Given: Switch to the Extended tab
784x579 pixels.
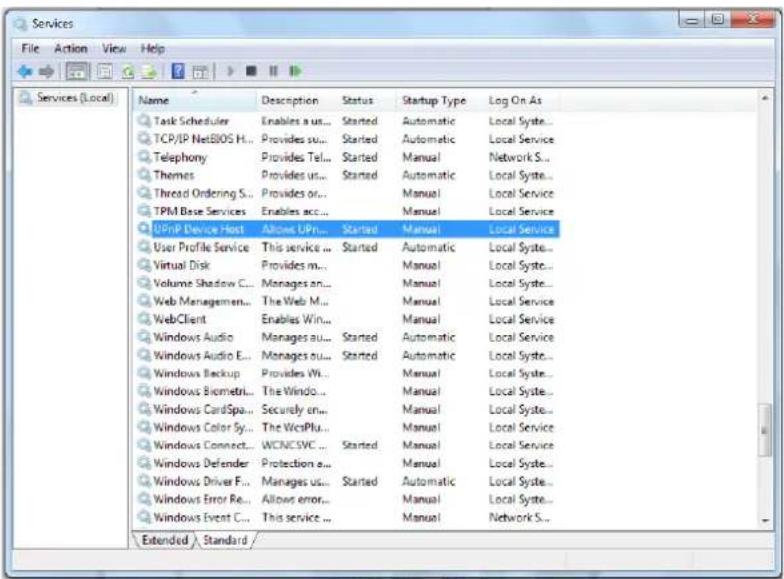Looking at the screenshot, I should [164, 540].
